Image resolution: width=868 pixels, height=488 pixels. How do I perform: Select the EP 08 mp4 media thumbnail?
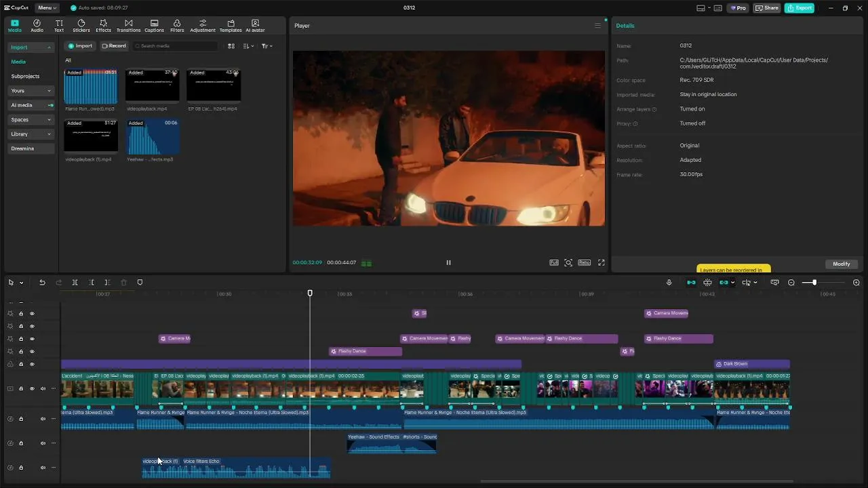point(214,85)
